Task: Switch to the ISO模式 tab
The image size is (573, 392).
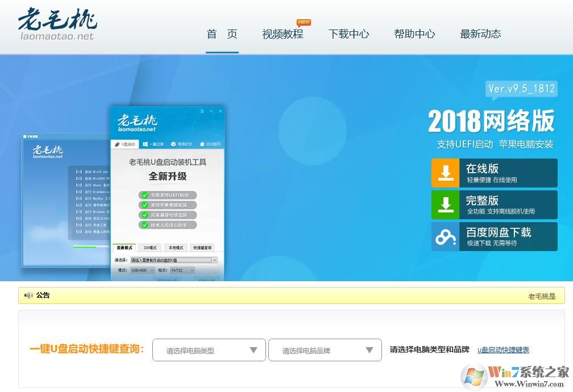Action: click(151, 248)
